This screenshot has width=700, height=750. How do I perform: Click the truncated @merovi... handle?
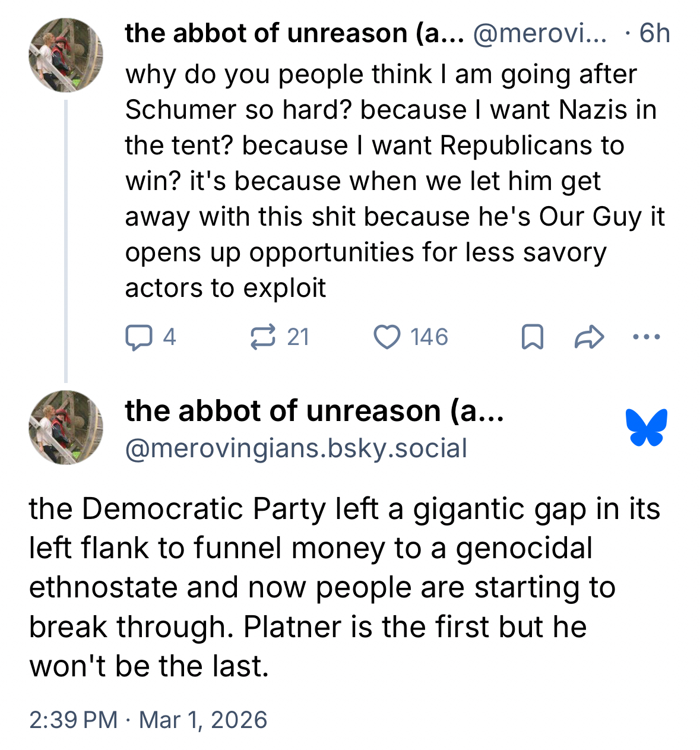pos(540,33)
